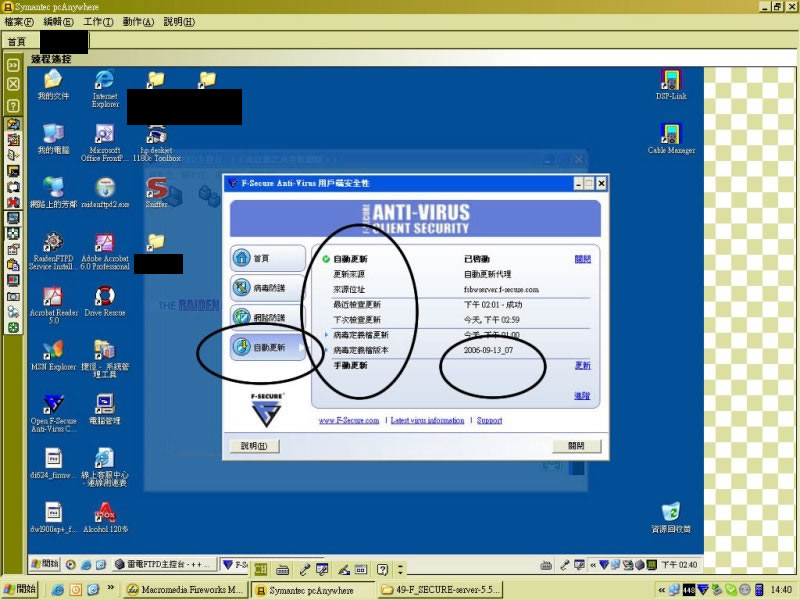Image resolution: width=800 pixels, height=600 pixels.
Task: Switch to the 首頁 tab in pcAnywhere
Action: pos(16,42)
